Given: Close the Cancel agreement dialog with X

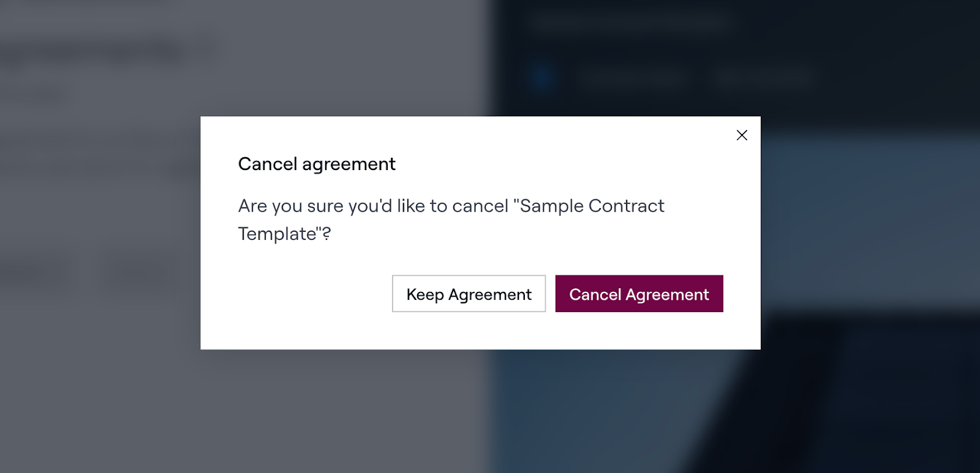Looking at the screenshot, I should point(742,135).
